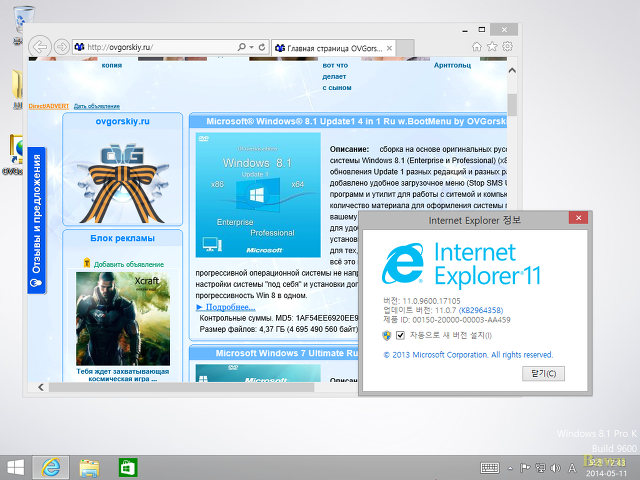
Task: Click the ovgorskiy.ru heading link
Action: [122, 121]
